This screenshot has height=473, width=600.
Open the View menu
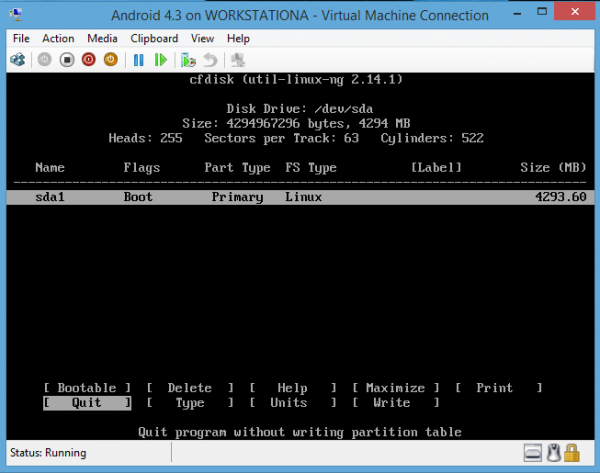point(202,39)
